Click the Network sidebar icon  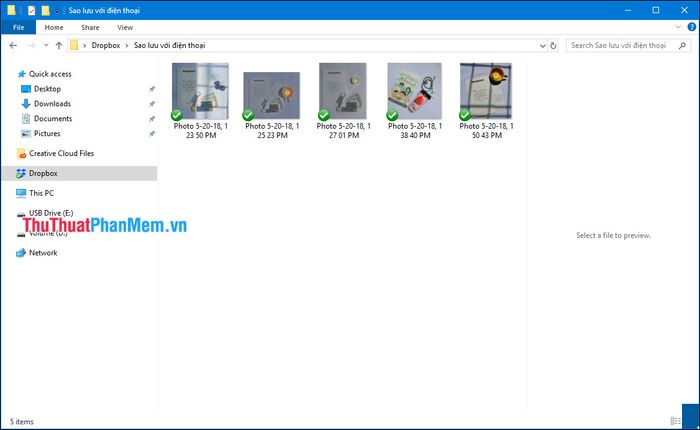tap(21, 253)
